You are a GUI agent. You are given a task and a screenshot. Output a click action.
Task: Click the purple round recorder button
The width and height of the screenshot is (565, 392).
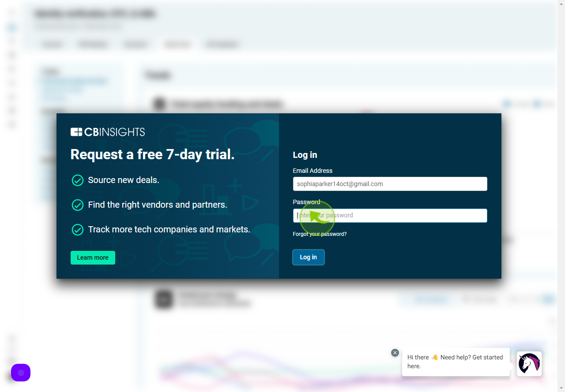tap(21, 373)
